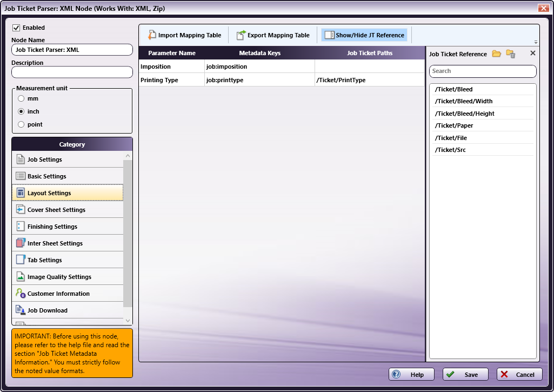
Task: Open the Job Settings category
Action: click(68, 160)
